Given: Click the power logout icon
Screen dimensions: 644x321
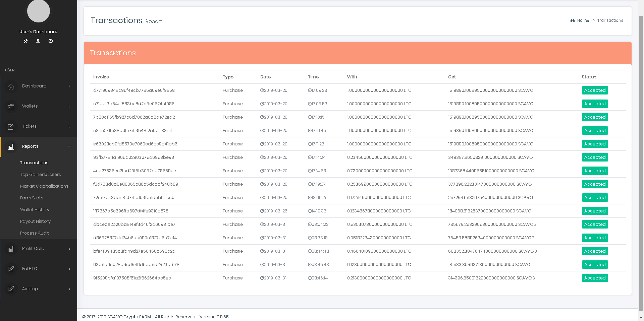Looking at the screenshot, I should (51, 41).
